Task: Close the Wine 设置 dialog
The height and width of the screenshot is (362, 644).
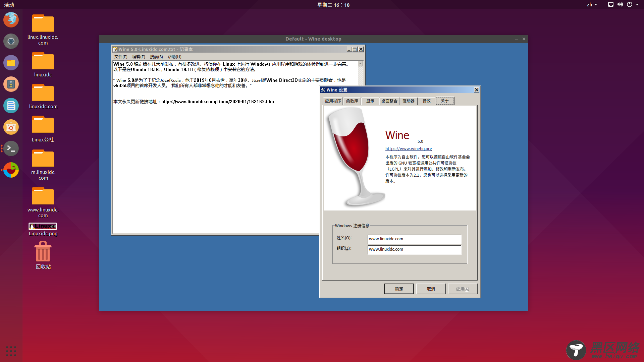Action: (x=477, y=90)
